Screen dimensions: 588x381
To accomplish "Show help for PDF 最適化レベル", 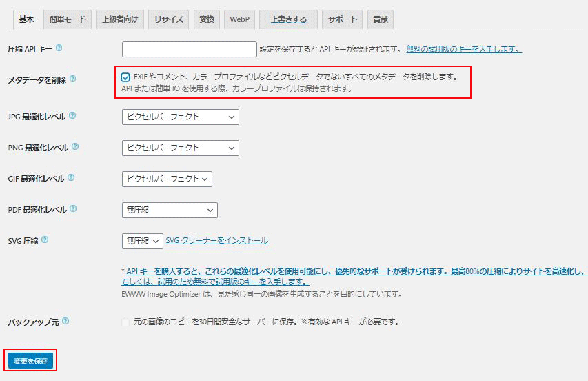I will pos(72,209).
